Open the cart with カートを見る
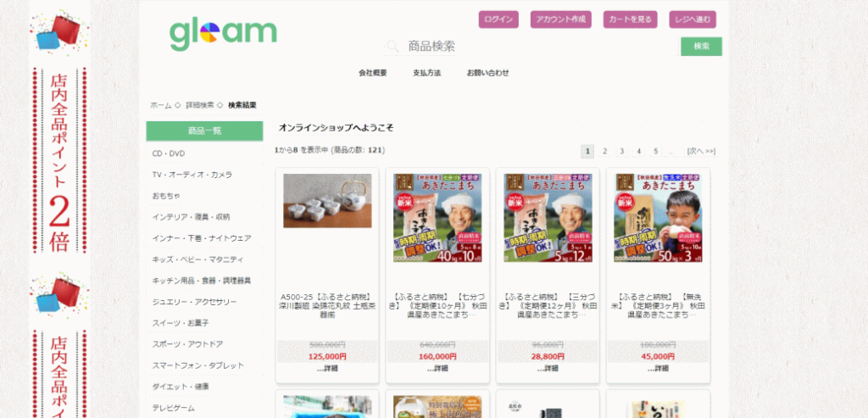 [630, 20]
